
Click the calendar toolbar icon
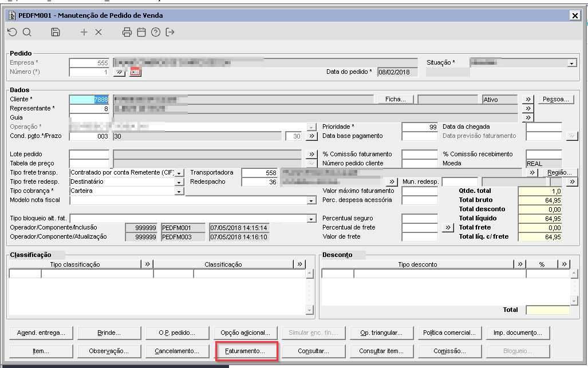point(141,32)
